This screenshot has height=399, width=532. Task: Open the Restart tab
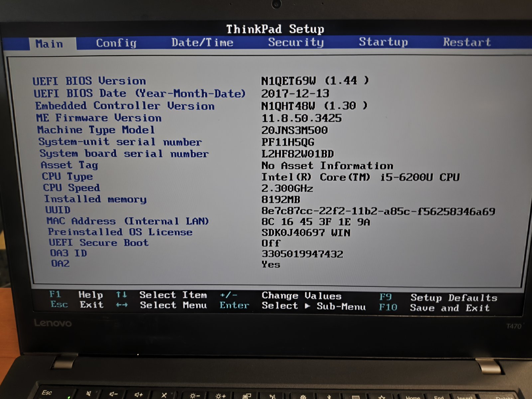click(x=467, y=42)
